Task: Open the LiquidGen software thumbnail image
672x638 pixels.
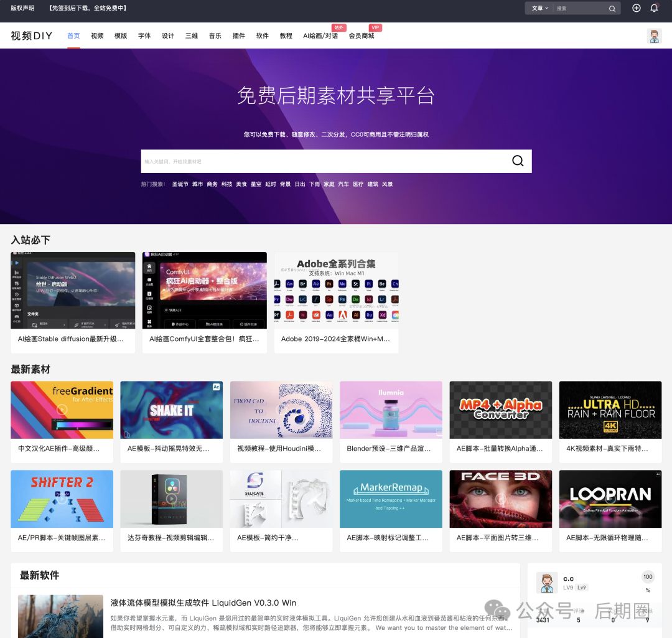Action: click(60, 616)
